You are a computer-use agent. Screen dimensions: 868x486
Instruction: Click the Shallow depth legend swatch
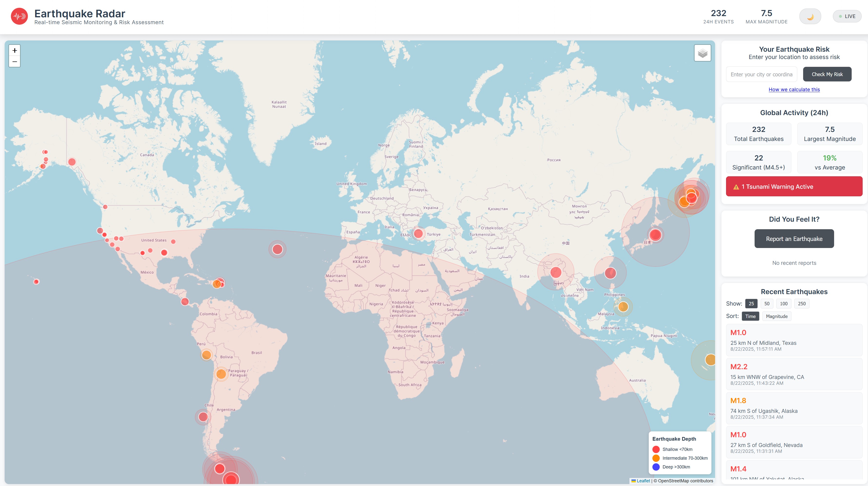[x=656, y=449]
